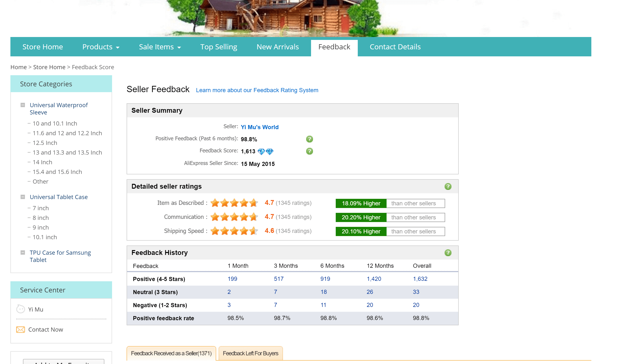Viewport: 617px width, 364px height.
Task: Click the 1,420 positive 12 Months count
Action: (x=373, y=279)
